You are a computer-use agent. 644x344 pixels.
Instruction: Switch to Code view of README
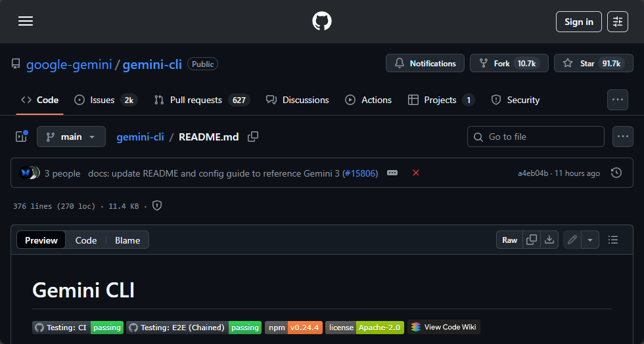[86, 240]
